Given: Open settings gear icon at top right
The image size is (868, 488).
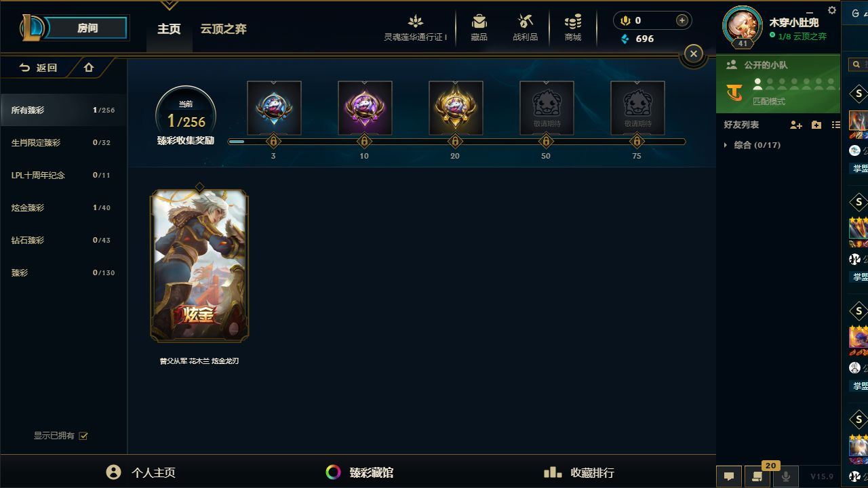Looking at the screenshot, I should [832, 10].
